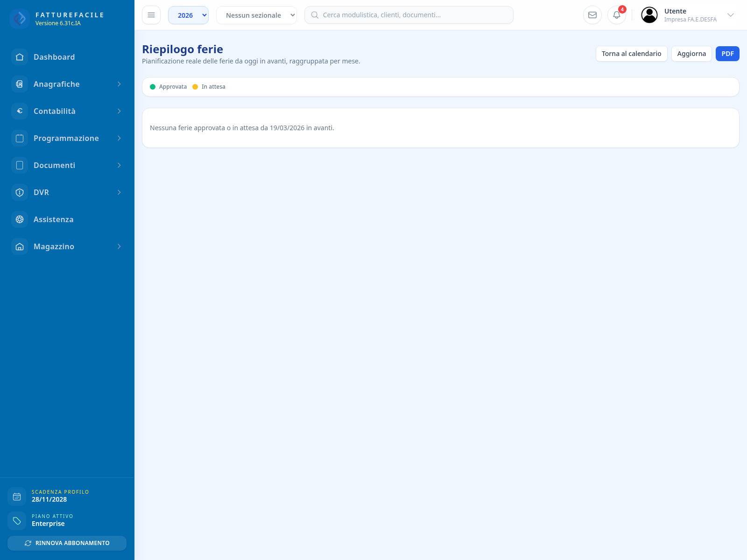The width and height of the screenshot is (747, 560).
Task: Click the Approvata legend label
Action: tap(173, 87)
